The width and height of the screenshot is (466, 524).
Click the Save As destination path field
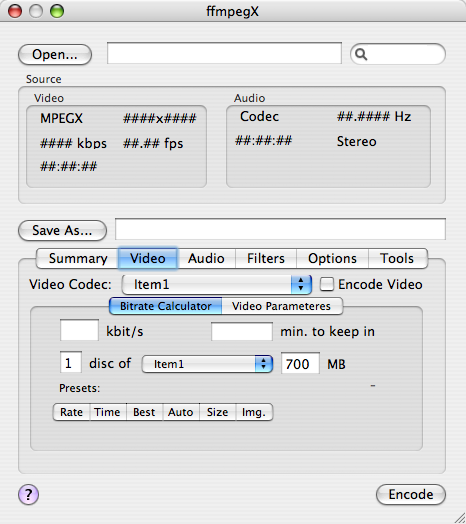point(280,229)
